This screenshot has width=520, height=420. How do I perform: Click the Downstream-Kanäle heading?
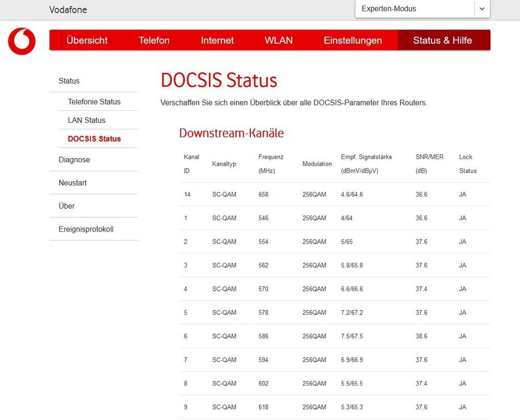(231, 133)
